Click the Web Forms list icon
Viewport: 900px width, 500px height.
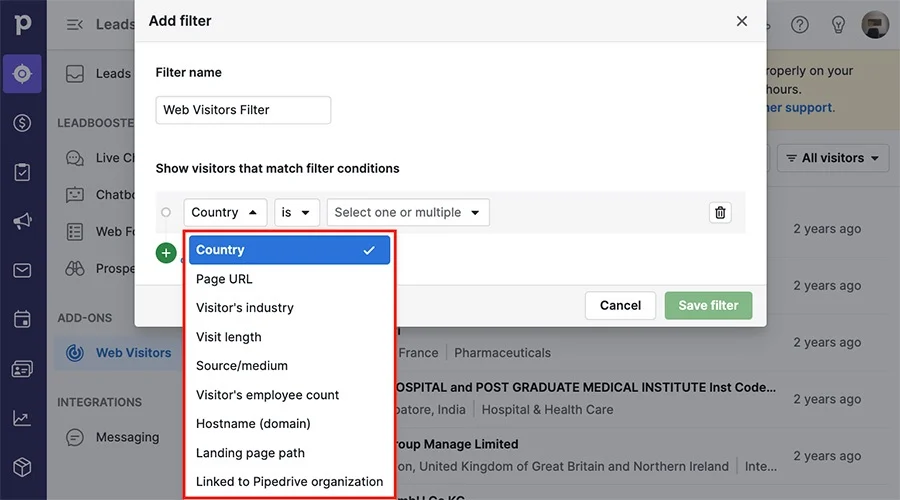[75, 231]
